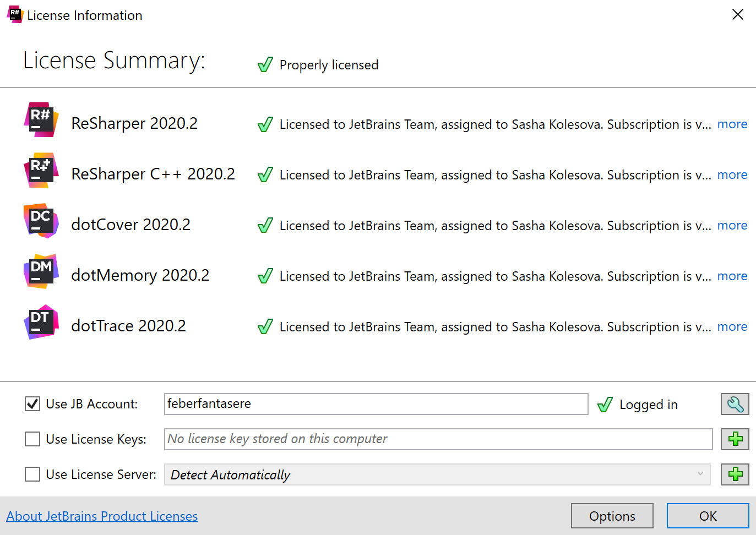
Task: Click the checkmark icon in ReSharper C++ row
Action: [265, 175]
